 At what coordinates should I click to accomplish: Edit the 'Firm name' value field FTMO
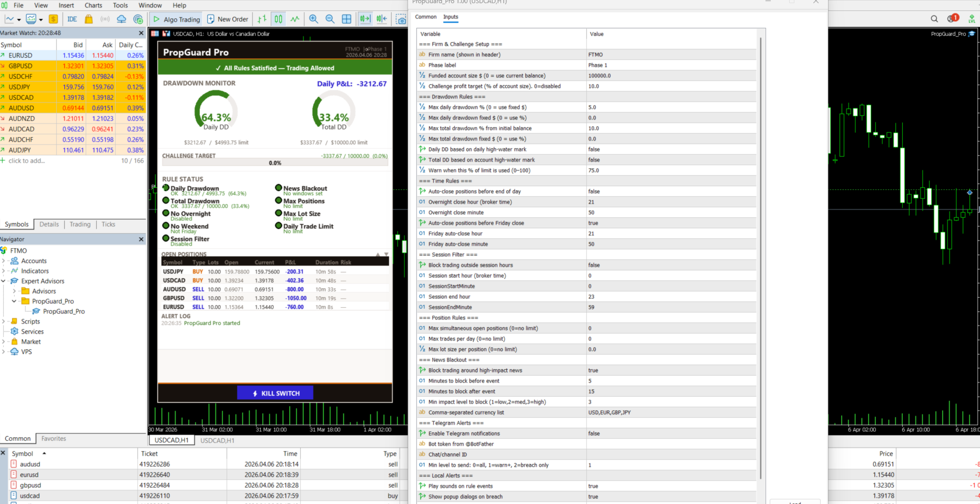671,55
